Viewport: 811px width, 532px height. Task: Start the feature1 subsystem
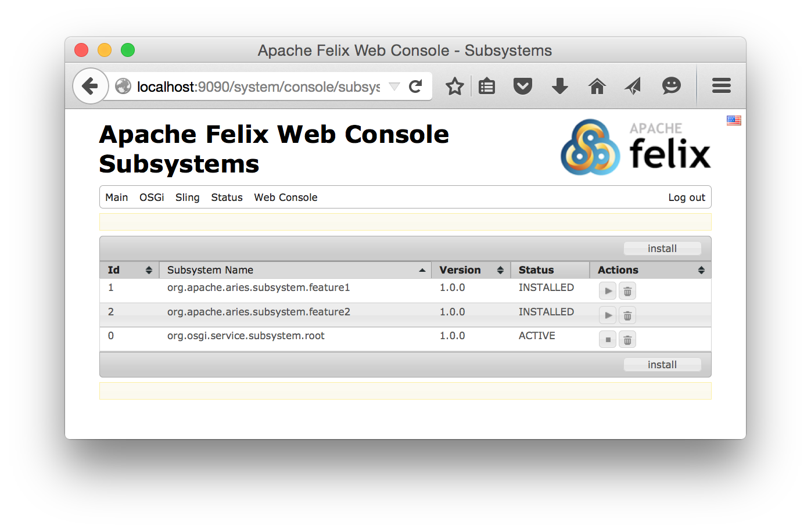point(608,291)
